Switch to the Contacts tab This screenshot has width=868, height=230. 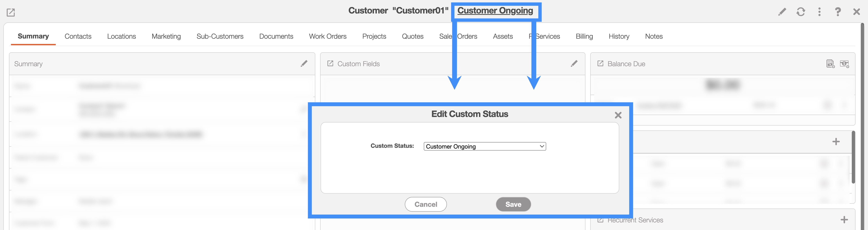click(x=78, y=36)
